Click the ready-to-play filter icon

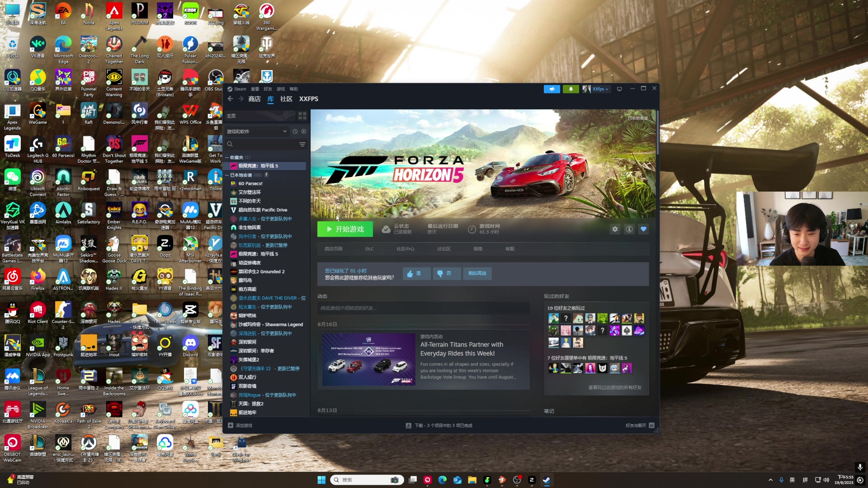(x=304, y=131)
